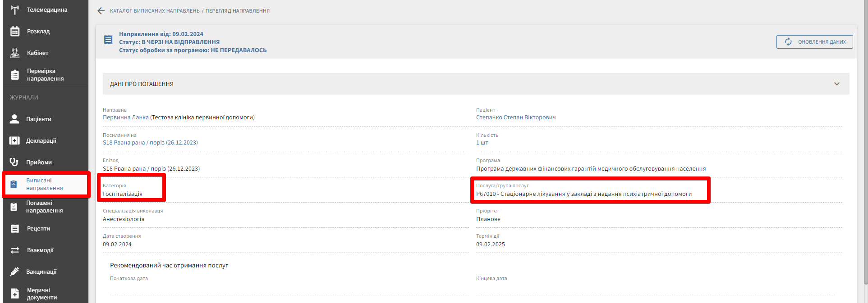Click Каталог виписаних направлень breadcrumb
Viewport: 868px width, 303px height.
155,11
